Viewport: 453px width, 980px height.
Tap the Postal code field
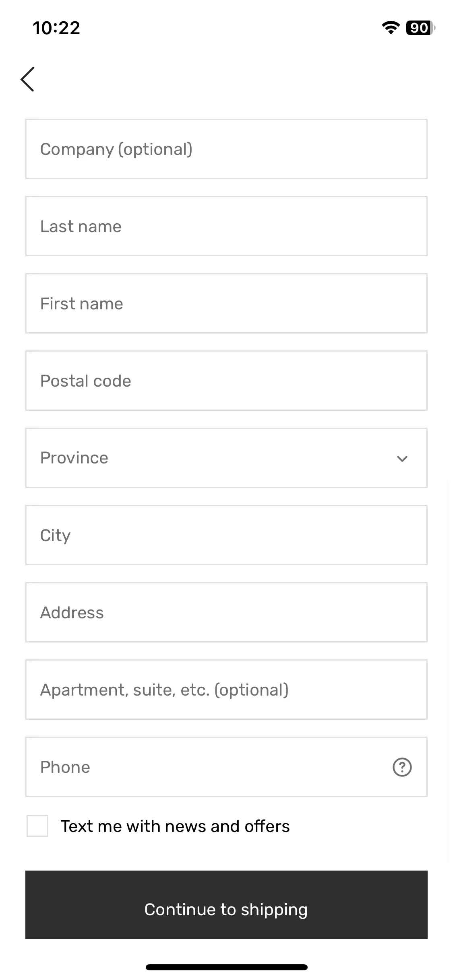coord(226,381)
